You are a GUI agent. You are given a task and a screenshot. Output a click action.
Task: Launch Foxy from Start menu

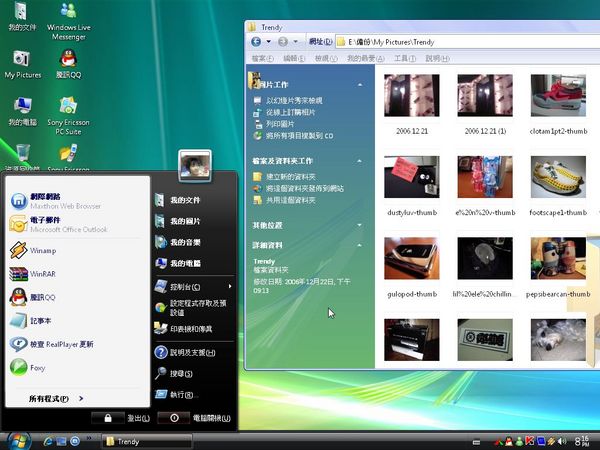tap(27, 368)
